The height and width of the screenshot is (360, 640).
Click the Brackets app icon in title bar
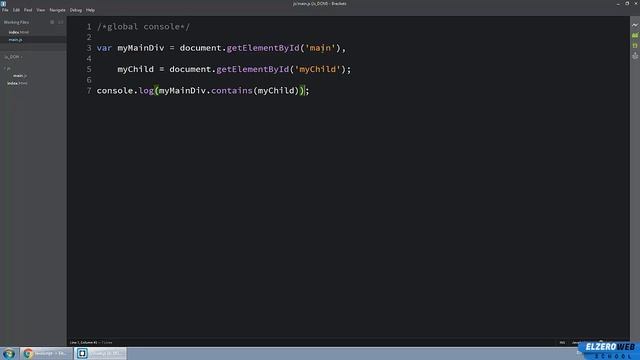pos(4,3)
